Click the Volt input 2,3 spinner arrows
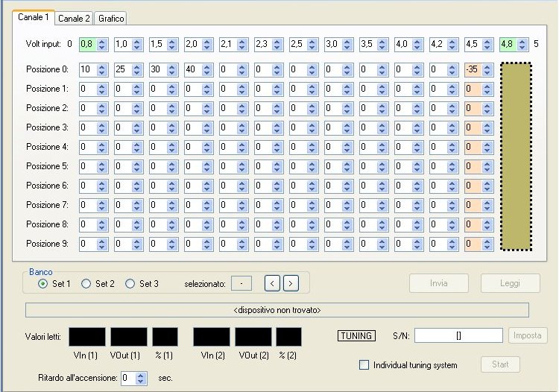 pyautogui.click(x=277, y=44)
